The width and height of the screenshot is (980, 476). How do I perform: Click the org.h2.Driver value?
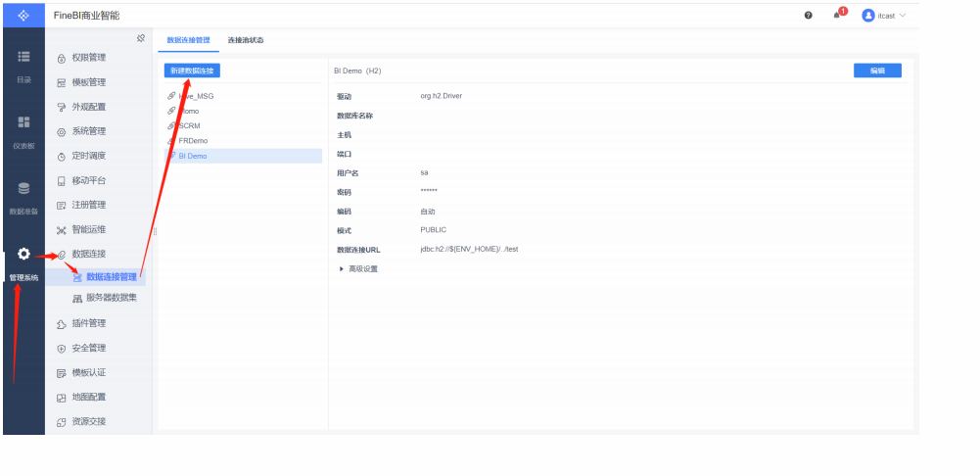tap(442, 96)
